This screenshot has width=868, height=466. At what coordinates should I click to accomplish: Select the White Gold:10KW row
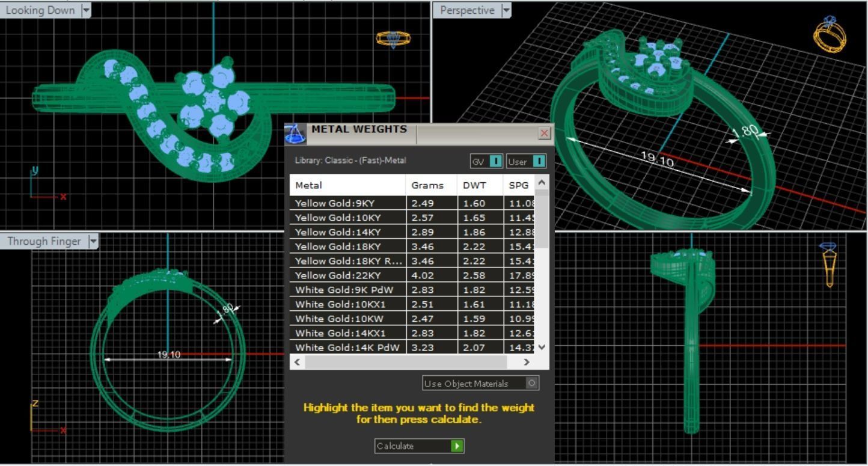(412, 319)
